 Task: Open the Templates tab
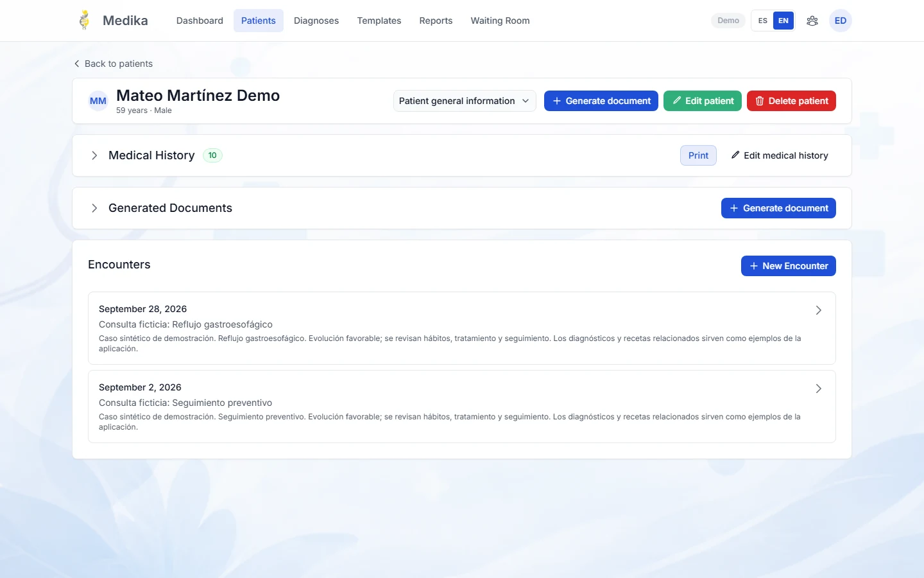pyautogui.click(x=379, y=21)
